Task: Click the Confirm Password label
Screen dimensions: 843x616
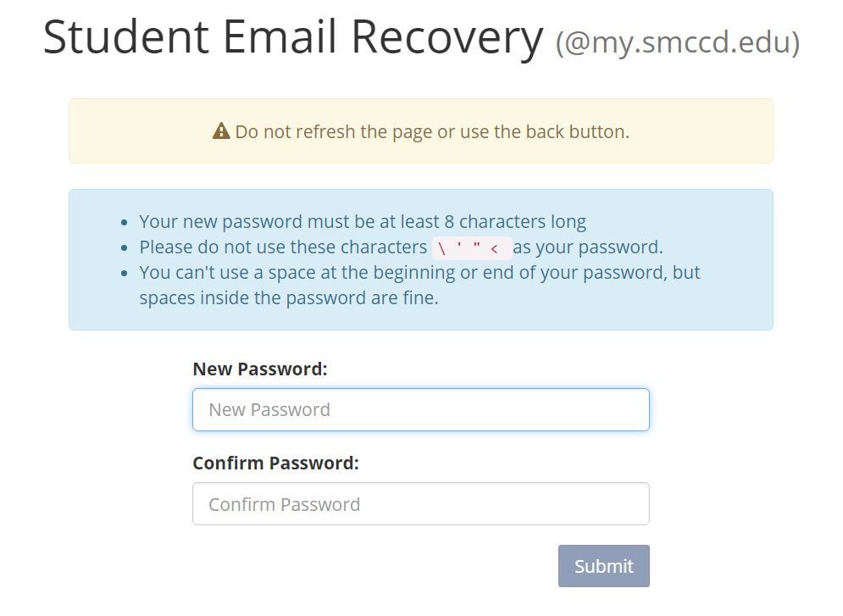Action: tap(275, 463)
